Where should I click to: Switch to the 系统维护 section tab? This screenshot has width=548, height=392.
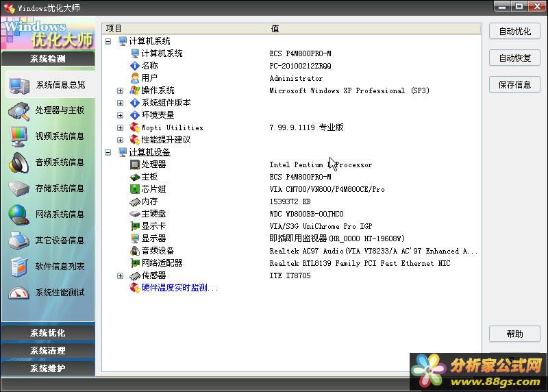point(48,368)
